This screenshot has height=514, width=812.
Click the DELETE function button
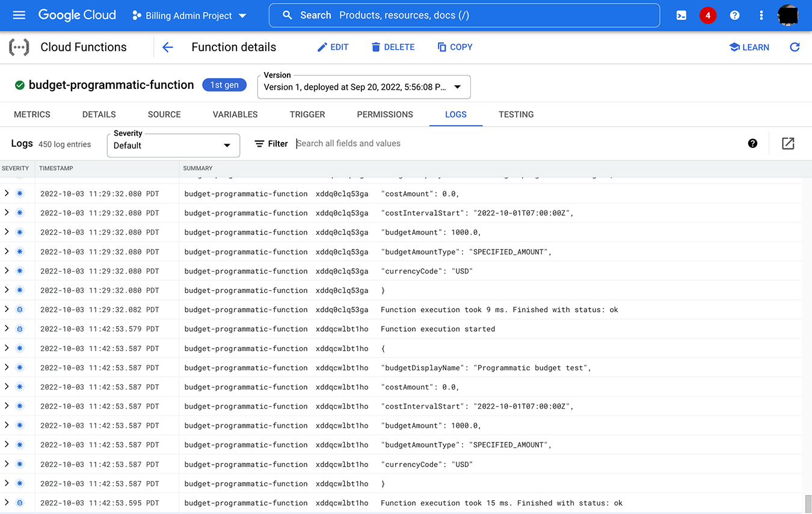click(393, 47)
